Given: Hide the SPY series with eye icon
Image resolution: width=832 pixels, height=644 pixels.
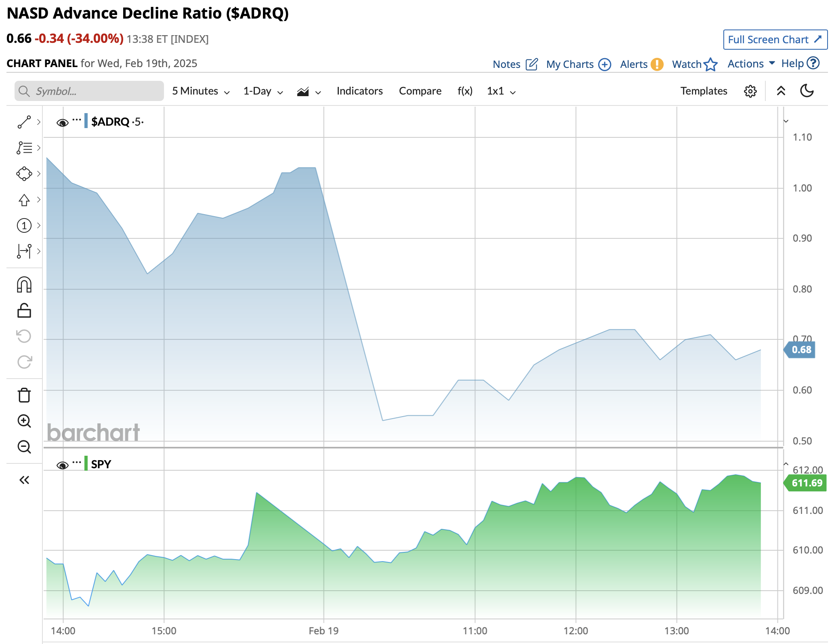Looking at the screenshot, I should tap(62, 465).
